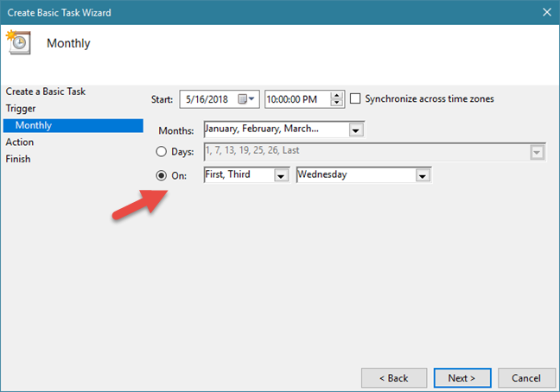The width and height of the screenshot is (560, 392).
Task: Expand the disabled Days dropdown arrow
Action: coord(537,153)
